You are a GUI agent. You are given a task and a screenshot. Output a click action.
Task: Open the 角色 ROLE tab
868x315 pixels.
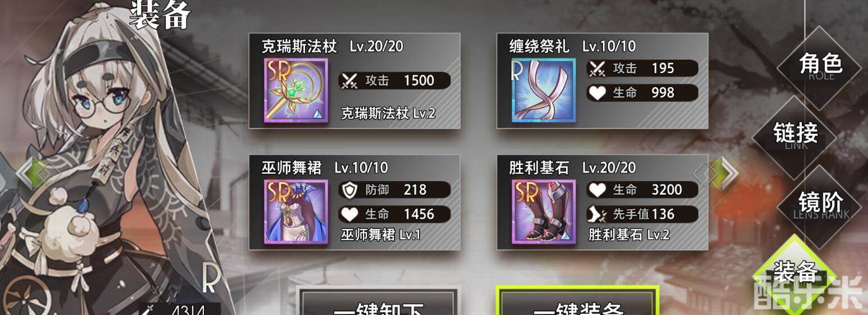click(820, 66)
